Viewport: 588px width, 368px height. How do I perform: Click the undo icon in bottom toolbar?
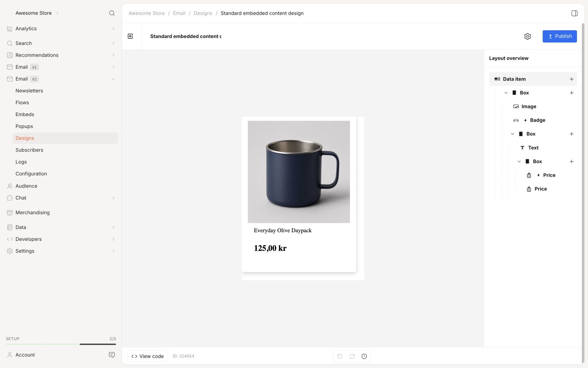pos(340,356)
